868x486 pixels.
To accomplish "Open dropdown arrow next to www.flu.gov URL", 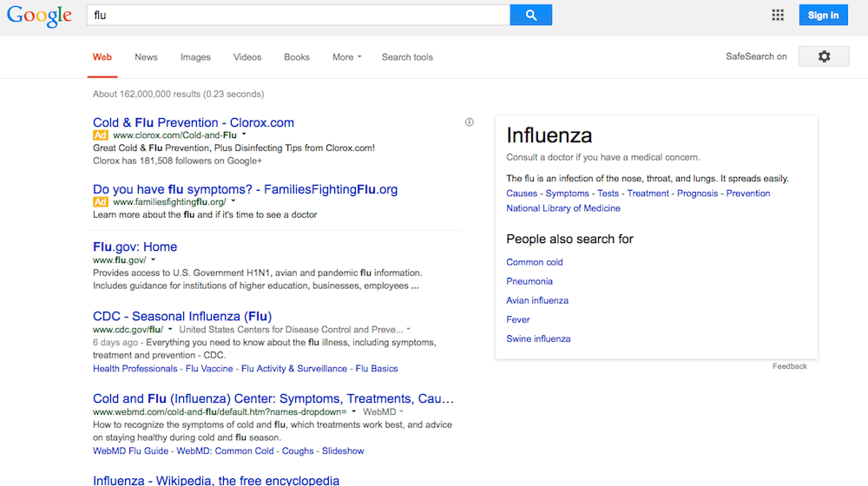I will pyautogui.click(x=154, y=259).
